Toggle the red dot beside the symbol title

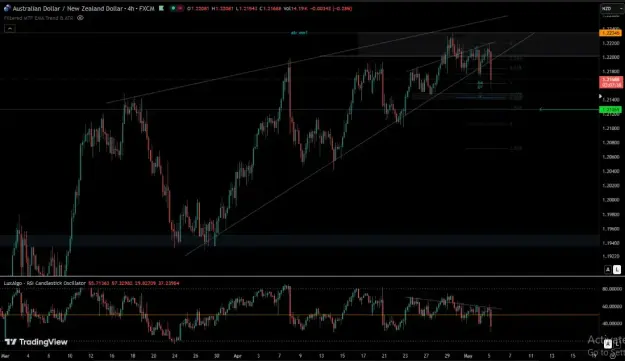pyautogui.click(x=180, y=8)
